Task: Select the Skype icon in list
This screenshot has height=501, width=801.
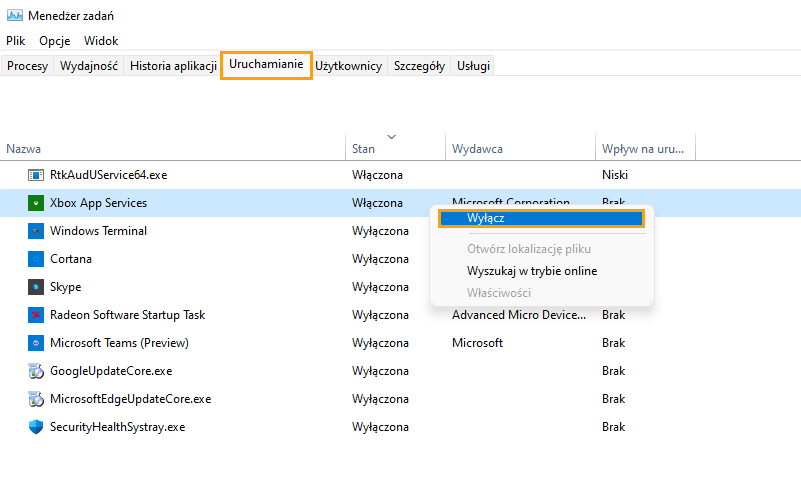Action: [x=36, y=287]
